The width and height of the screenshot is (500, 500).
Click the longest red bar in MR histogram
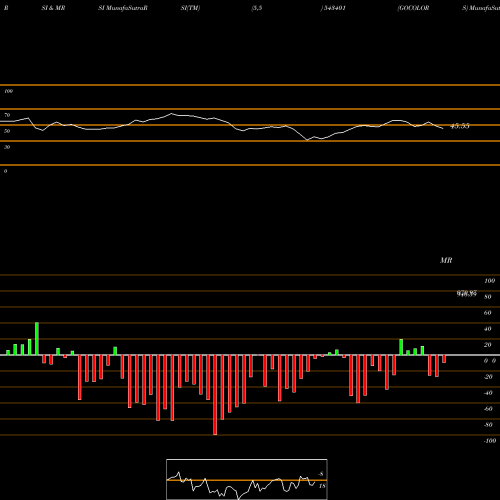pyautogui.click(x=215, y=395)
